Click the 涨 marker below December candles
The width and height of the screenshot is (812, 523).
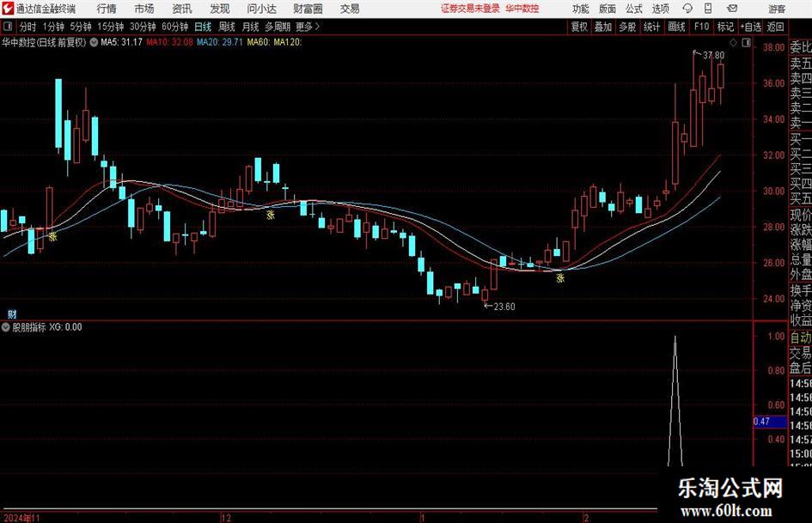tap(271, 215)
